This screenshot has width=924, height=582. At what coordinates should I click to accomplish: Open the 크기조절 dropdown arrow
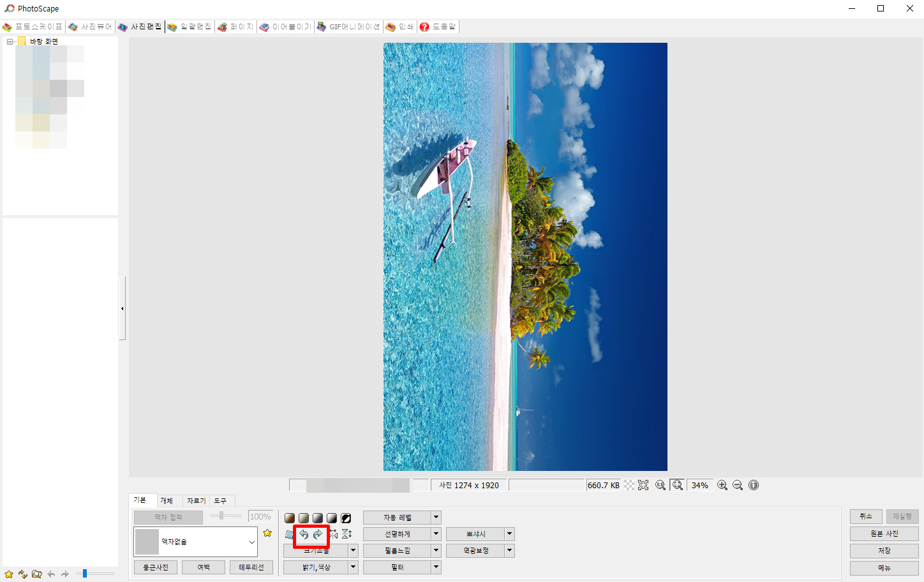point(354,551)
